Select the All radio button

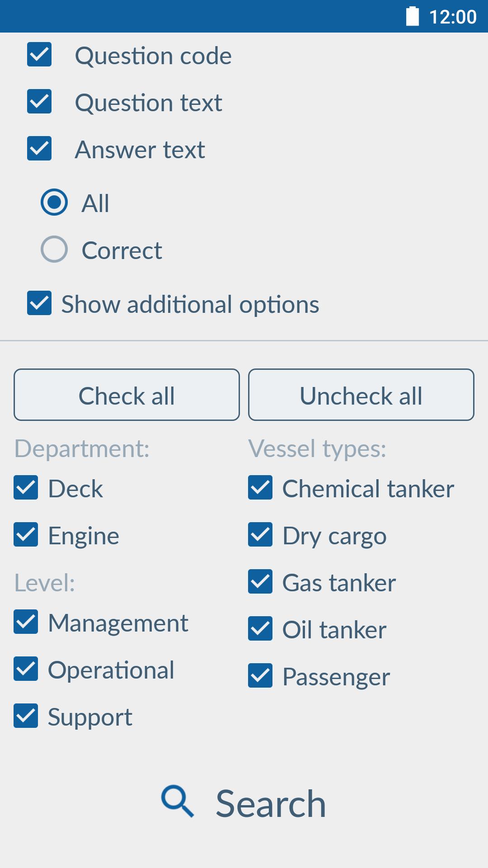tap(54, 202)
